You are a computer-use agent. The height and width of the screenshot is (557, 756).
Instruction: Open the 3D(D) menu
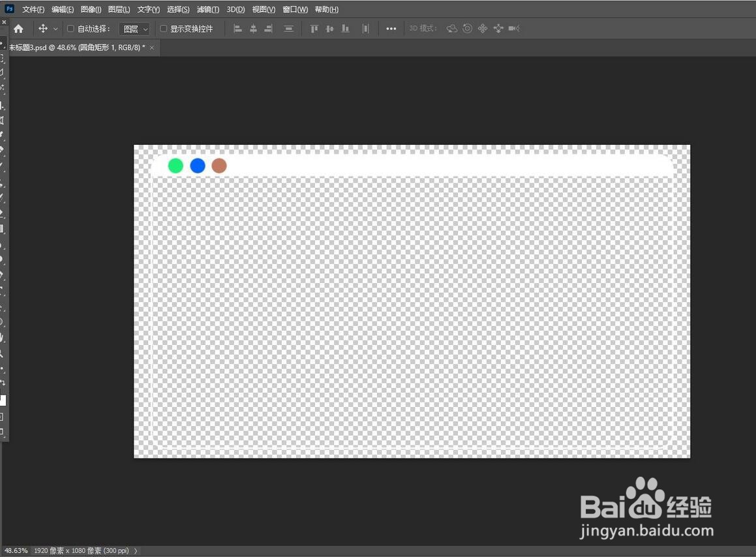point(235,9)
